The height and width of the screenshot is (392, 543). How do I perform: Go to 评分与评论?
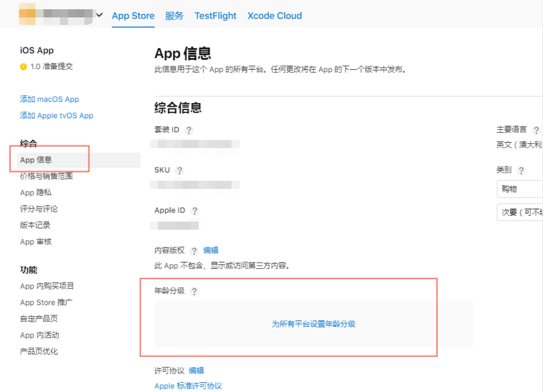pos(39,209)
